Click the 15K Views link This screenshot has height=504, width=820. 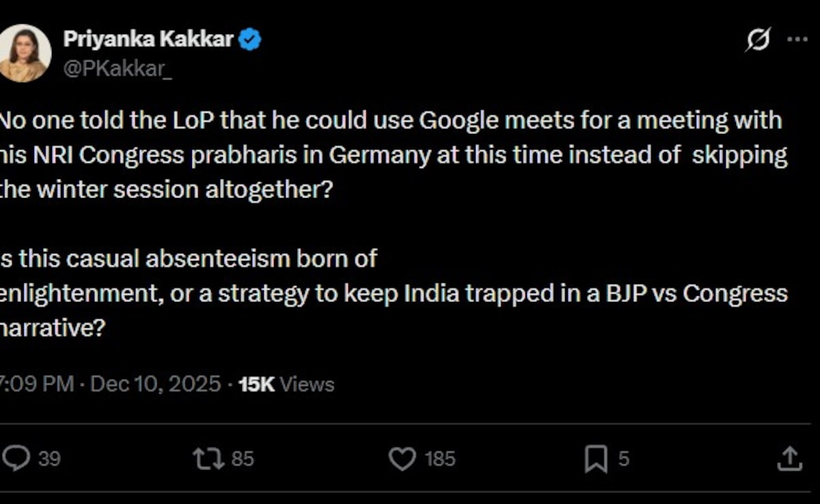click(x=287, y=384)
